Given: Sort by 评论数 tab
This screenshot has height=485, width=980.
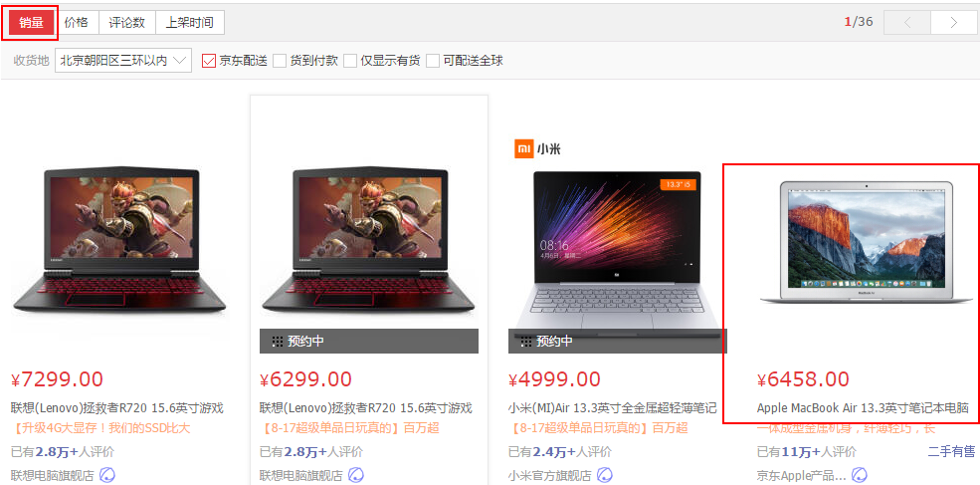Looking at the screenshot, I should [127, 23].
